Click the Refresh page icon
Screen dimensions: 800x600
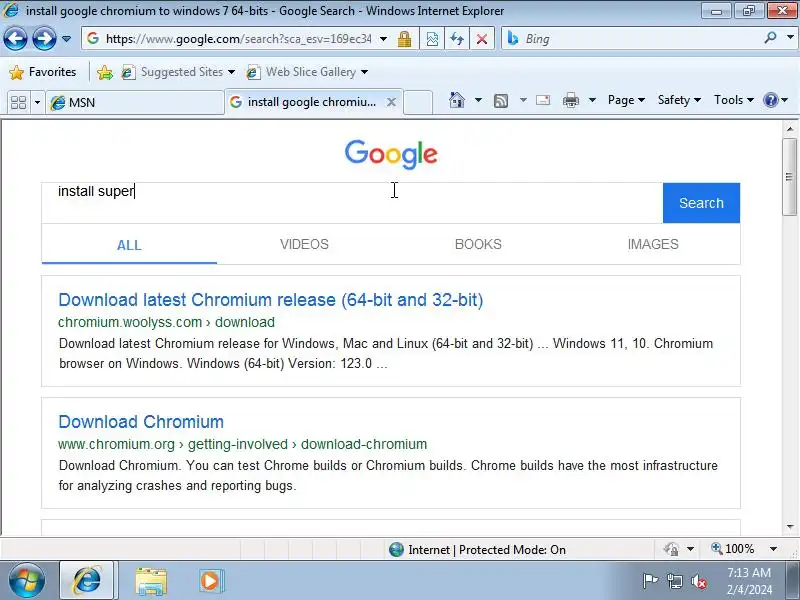coord(457,39)
